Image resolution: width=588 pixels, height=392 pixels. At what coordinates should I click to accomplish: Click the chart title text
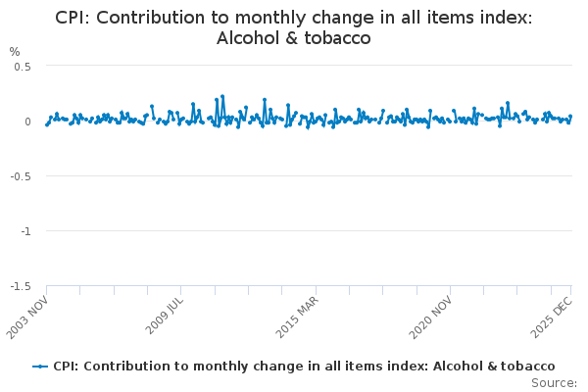tap(294, 28)
